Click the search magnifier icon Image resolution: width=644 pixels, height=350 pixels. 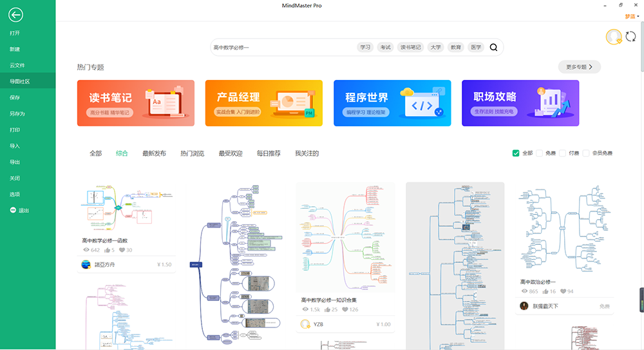tap(494, 47)
